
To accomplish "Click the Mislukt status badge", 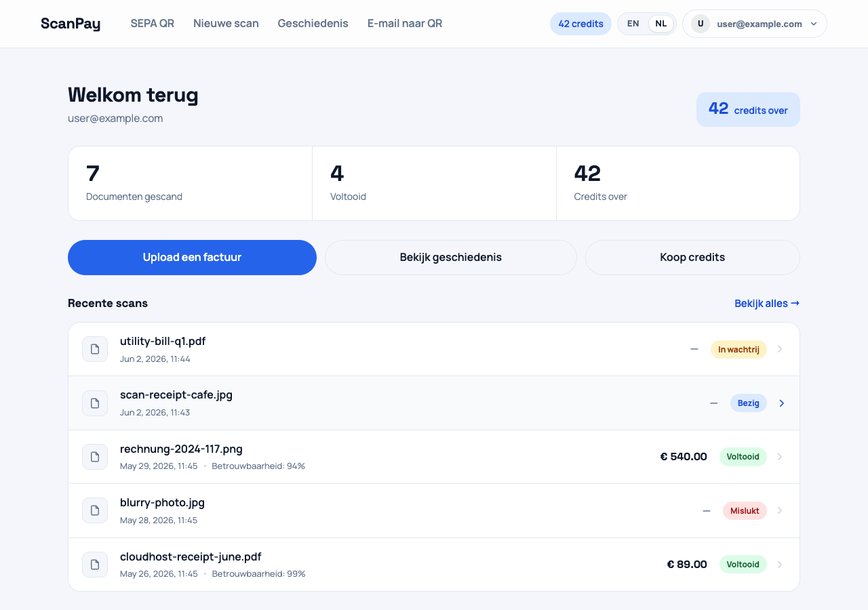I will 745,510.
